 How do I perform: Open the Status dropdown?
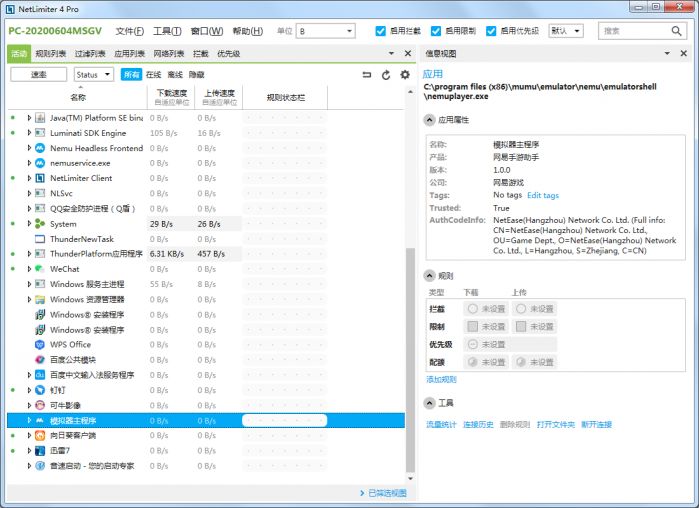click(94, 74)
